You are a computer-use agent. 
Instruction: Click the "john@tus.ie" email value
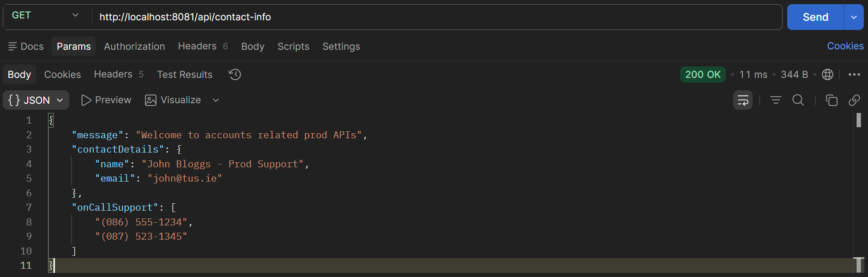click(185, 178)
